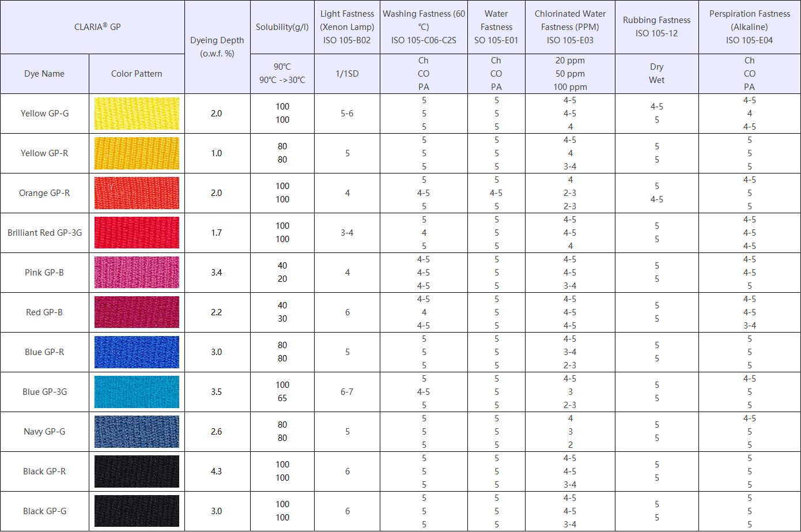
Task: Select the Washing Fastness (60 °C) header
Action: tap(424, 27)
